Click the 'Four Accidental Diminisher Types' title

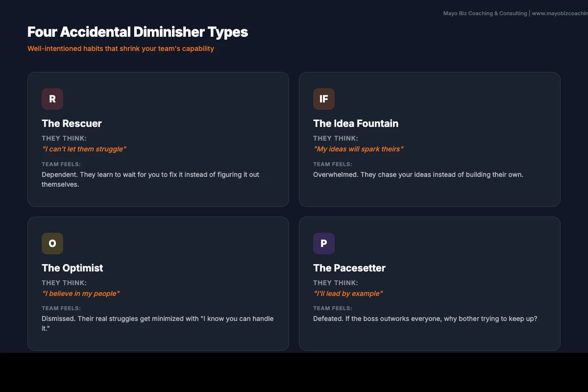point(138,32)
